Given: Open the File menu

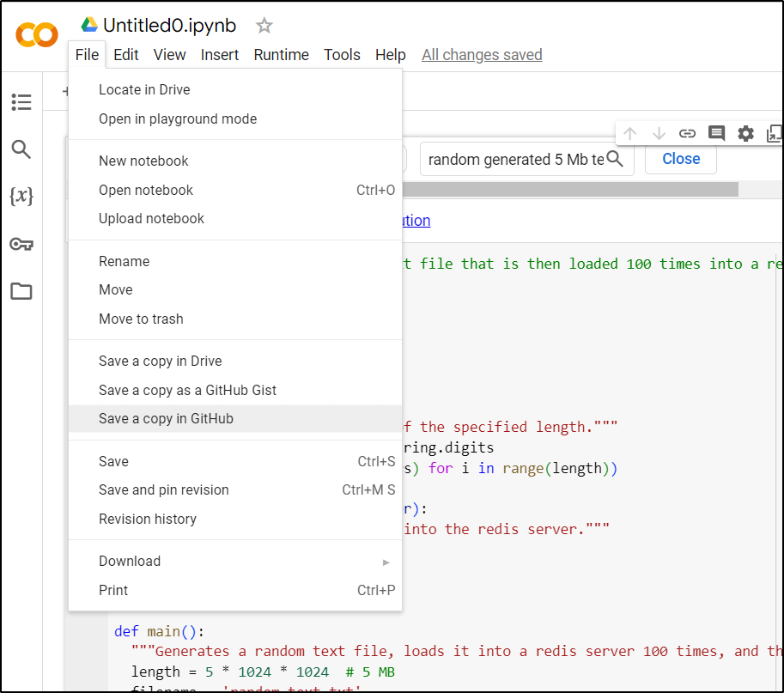Looking at the screenshot, I should [x=87, y=54].
